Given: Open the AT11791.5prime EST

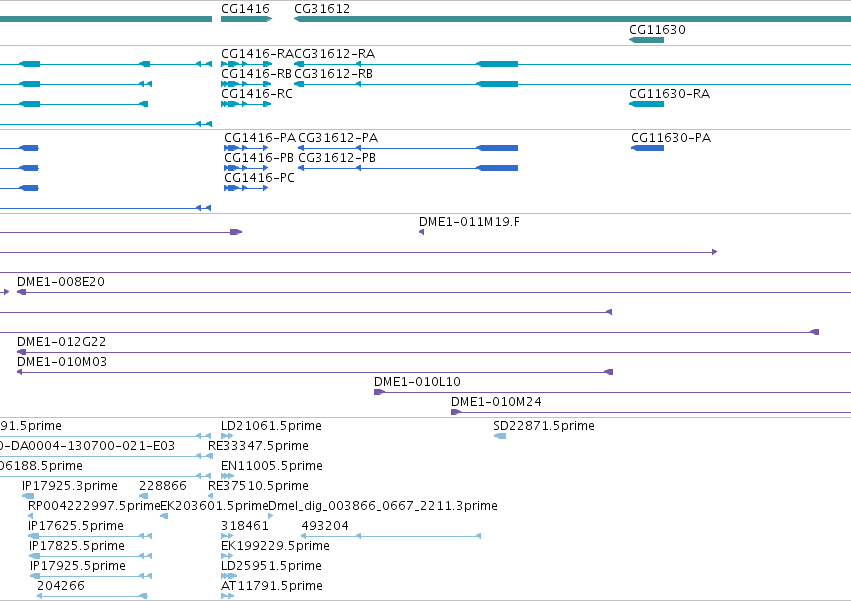Looking at the screenshot, I should pos(227,596).
